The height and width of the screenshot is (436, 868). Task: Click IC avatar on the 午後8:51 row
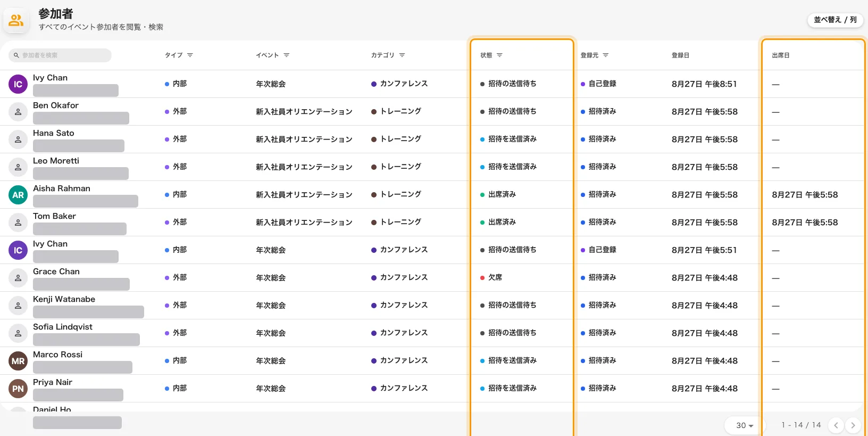tap(18, 84)
